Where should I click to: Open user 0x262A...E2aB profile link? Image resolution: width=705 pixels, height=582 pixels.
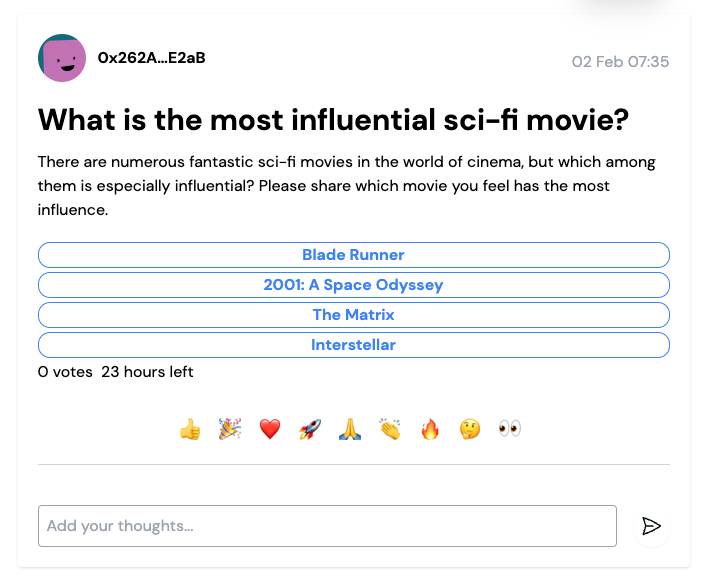click(x=152, y=58)
